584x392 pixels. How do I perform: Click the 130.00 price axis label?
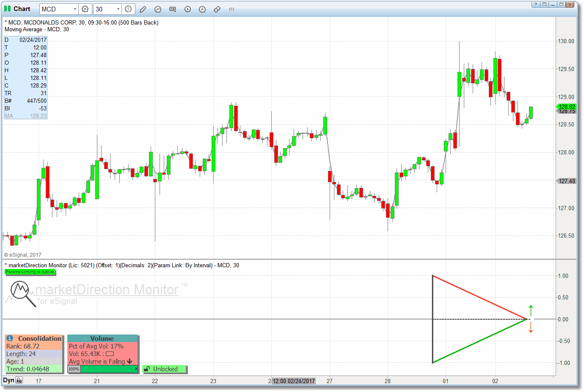[566, 41]
